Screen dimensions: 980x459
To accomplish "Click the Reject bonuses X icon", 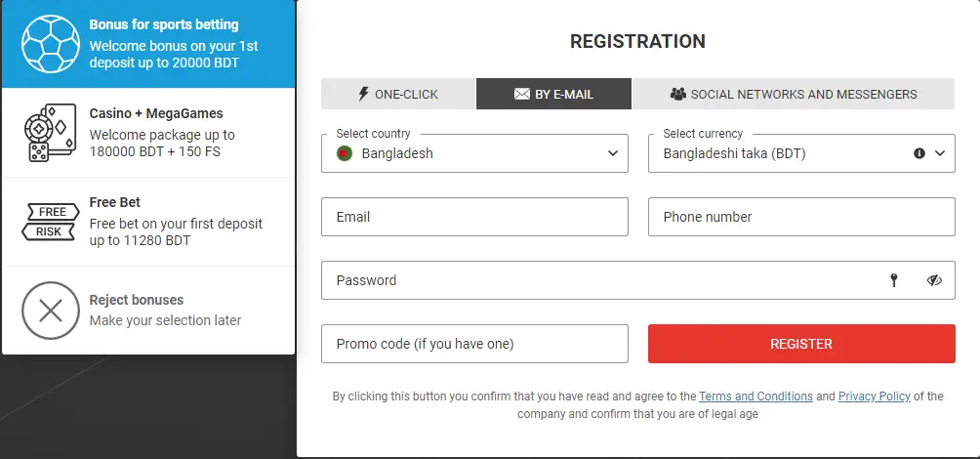I will coord(50,311).
